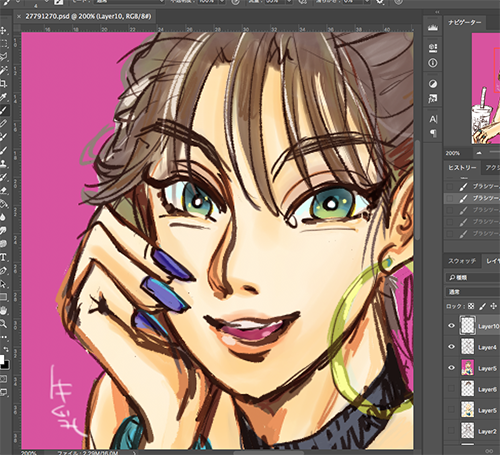500x455 pixels.
Task: Click the Navigator zoom-out mountain icon
Action: 479,153
